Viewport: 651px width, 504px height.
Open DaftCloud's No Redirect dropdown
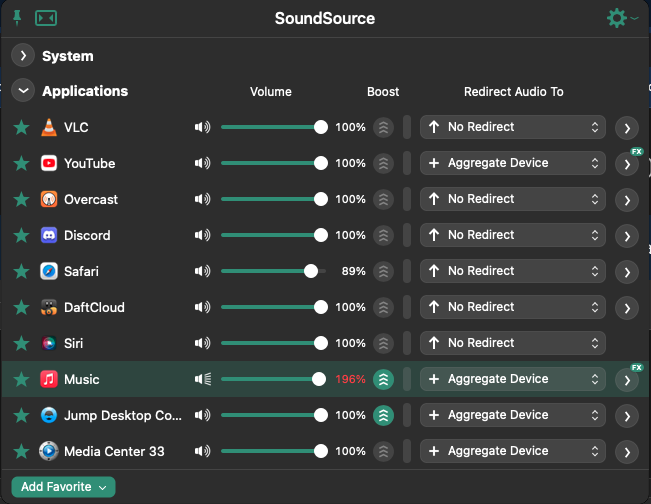coord(513,307)
